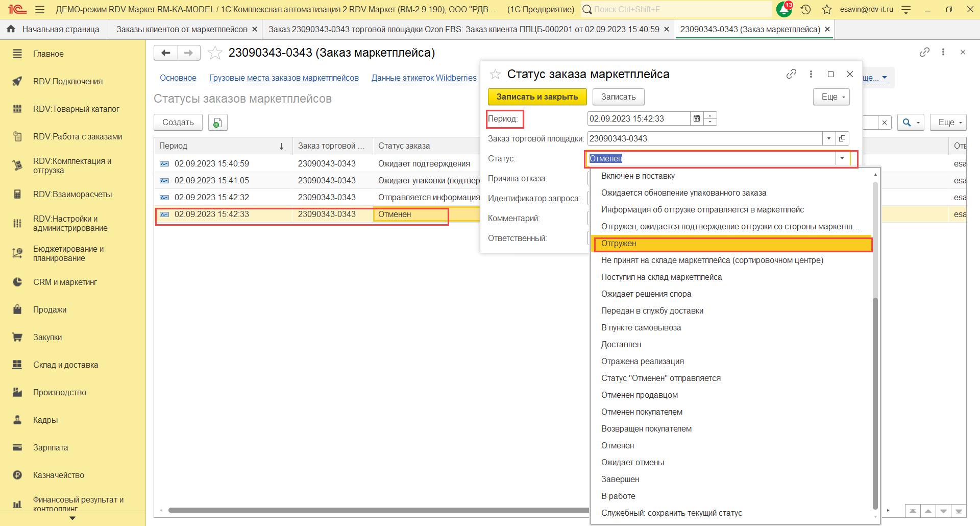The image size is (980, 526).
Task: Open the Заказ торговой площадки record icon
Action: pyautogui.click(x=842, y=138)
